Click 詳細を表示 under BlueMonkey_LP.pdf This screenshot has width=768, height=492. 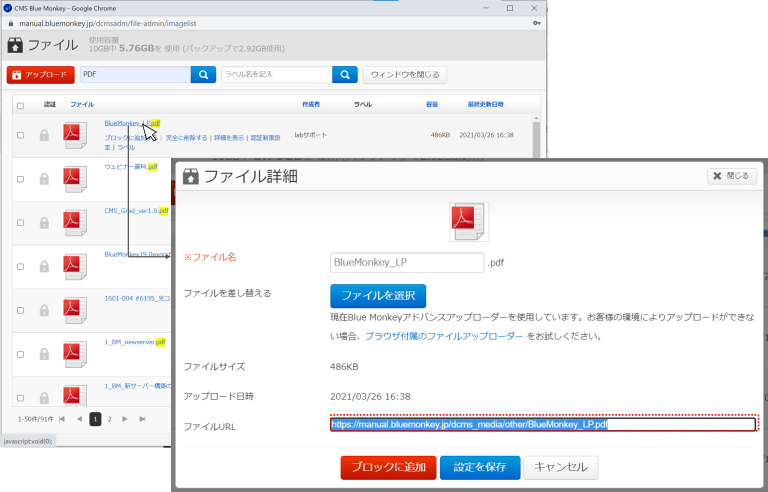229,138
